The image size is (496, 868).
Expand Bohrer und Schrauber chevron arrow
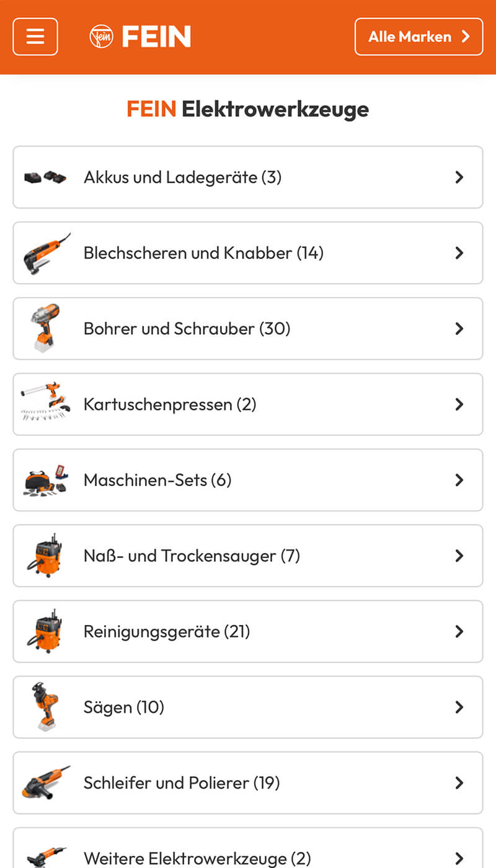tap(459, 329)
